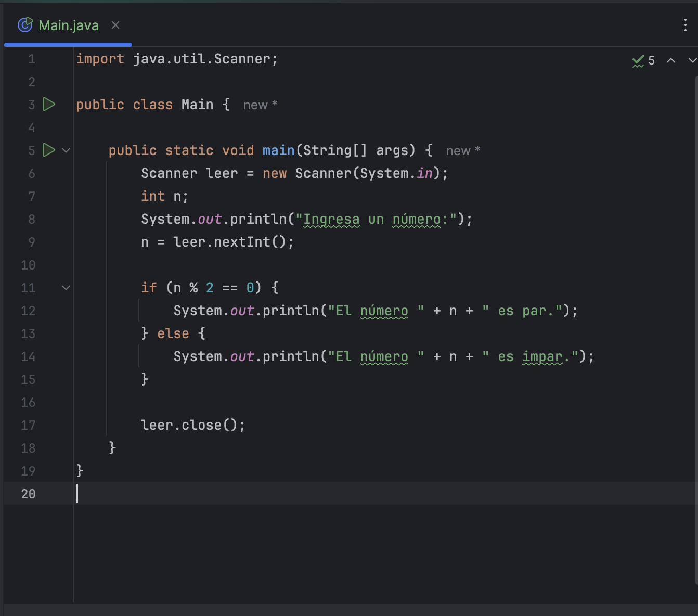Close the Main.java tab
Viewport: 698px width, 616px height.
[115, 25]
